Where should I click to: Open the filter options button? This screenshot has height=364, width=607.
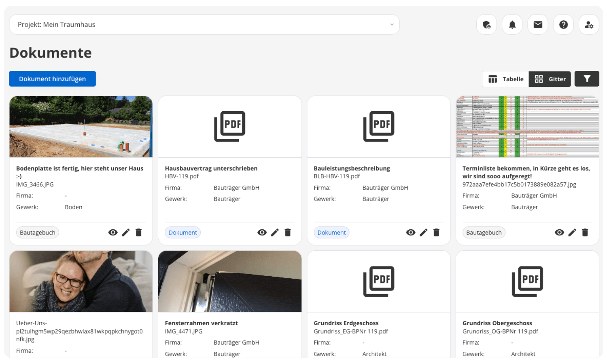[587, 79]
